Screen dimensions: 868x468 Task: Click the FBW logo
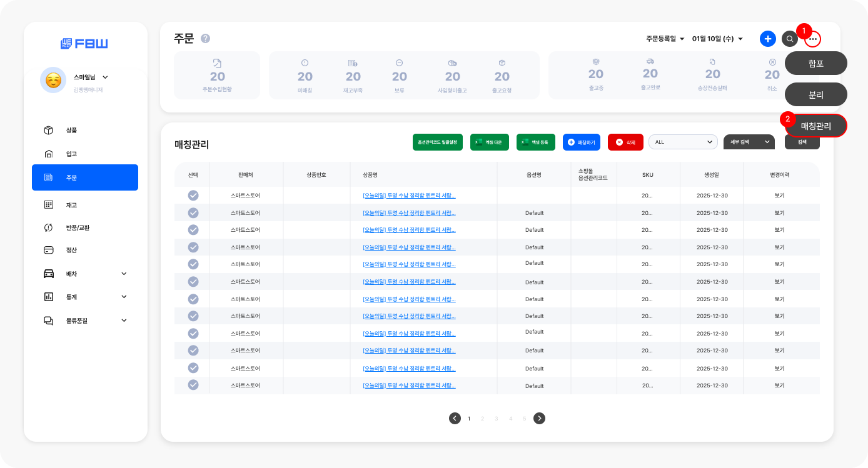tap(84, 44)
